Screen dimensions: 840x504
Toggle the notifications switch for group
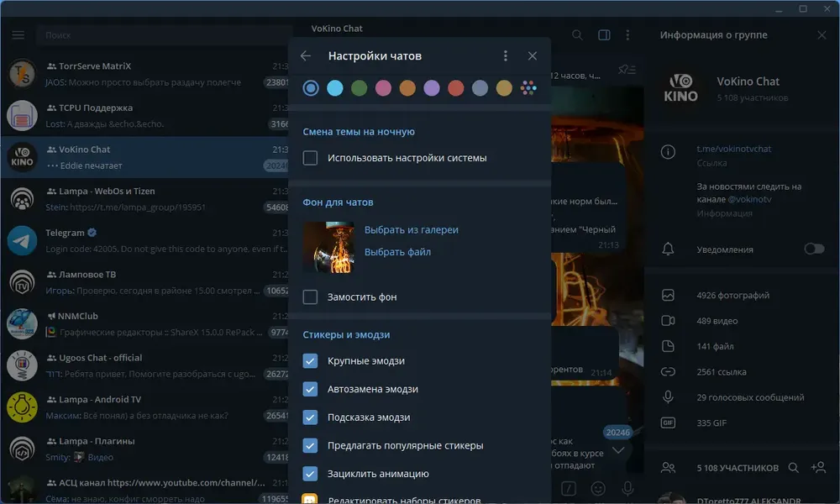pos(814,249)
